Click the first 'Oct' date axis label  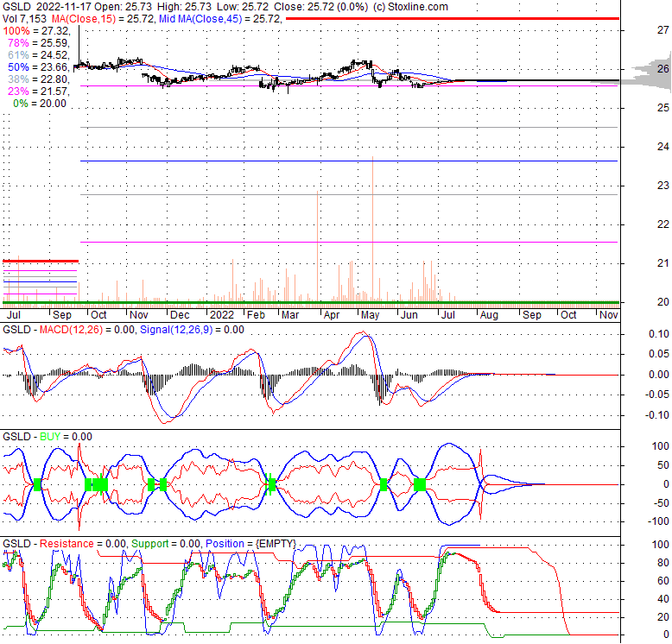(98, 315)
